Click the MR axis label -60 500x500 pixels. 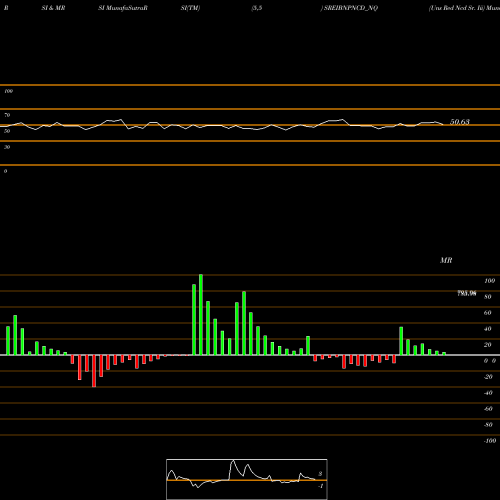pos(488,409)
